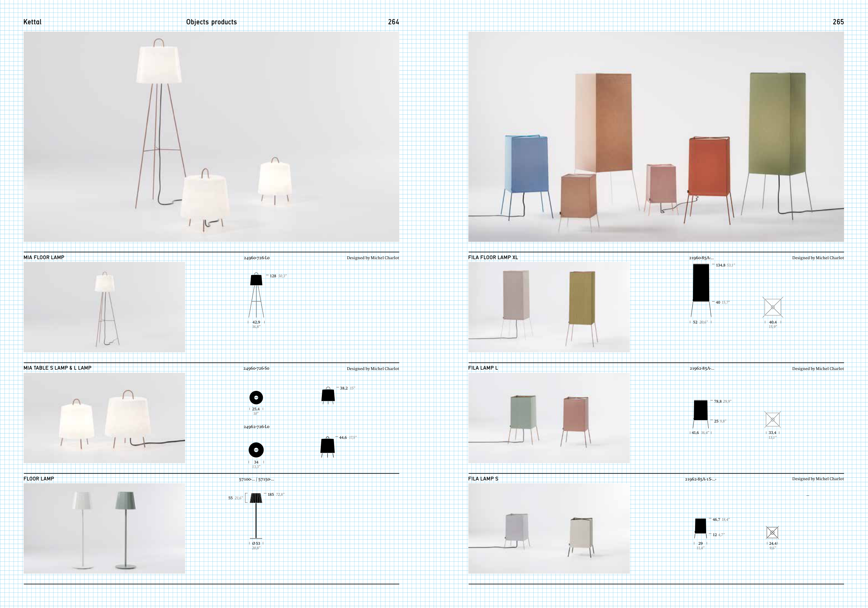Screen dimensions: 868x608
Task: Click the Mia table S lamp top-view circle icon
Action: pyautogui.click(x=256, y=398)
